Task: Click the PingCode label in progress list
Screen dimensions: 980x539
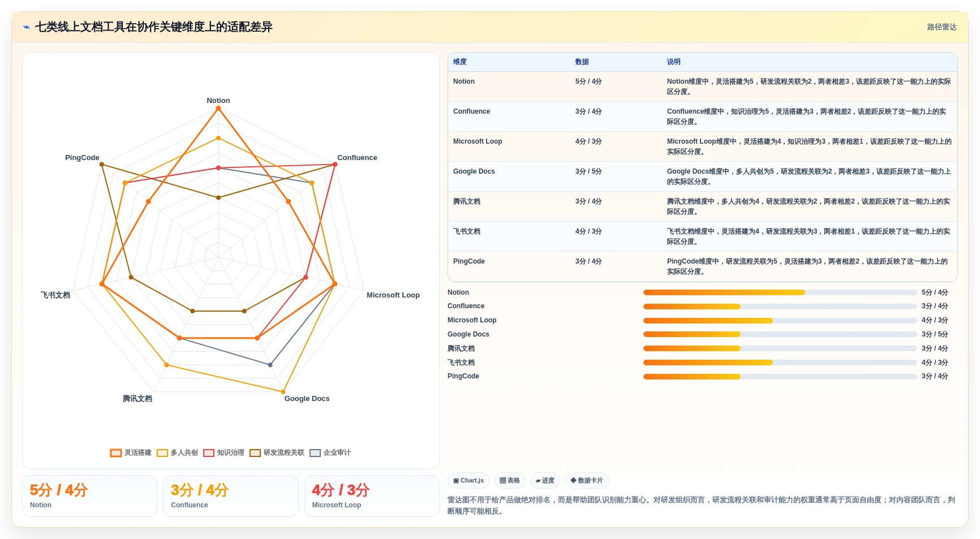Action: (x=463, y=376)
